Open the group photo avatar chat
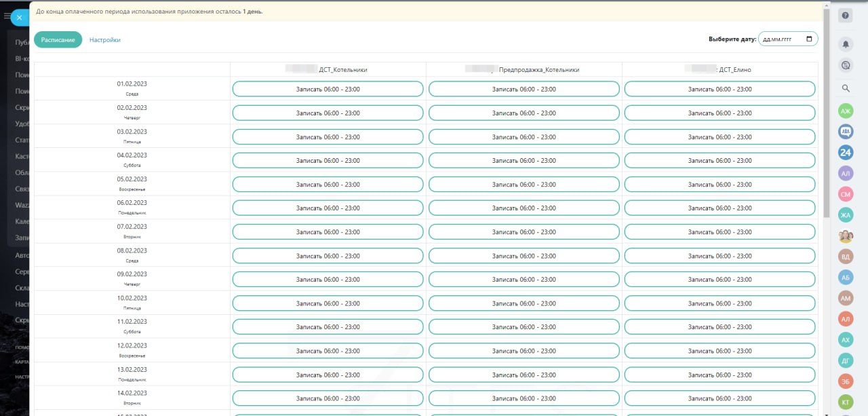Viewport: 868px width, 416px height. point(845,236)
